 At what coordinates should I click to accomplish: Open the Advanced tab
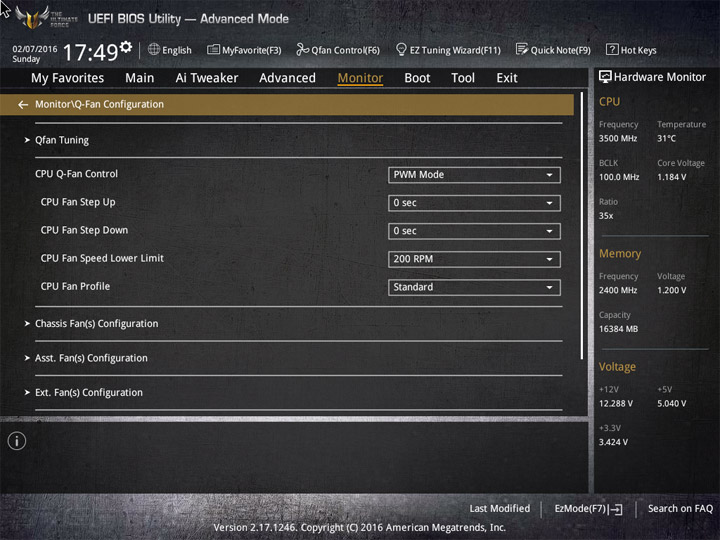(287, 78)
